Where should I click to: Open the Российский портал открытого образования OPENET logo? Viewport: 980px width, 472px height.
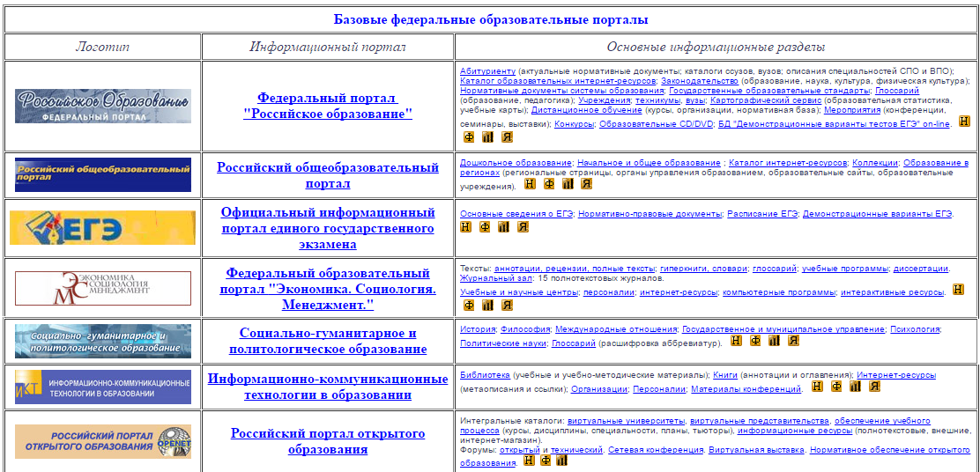click(103, 441)
